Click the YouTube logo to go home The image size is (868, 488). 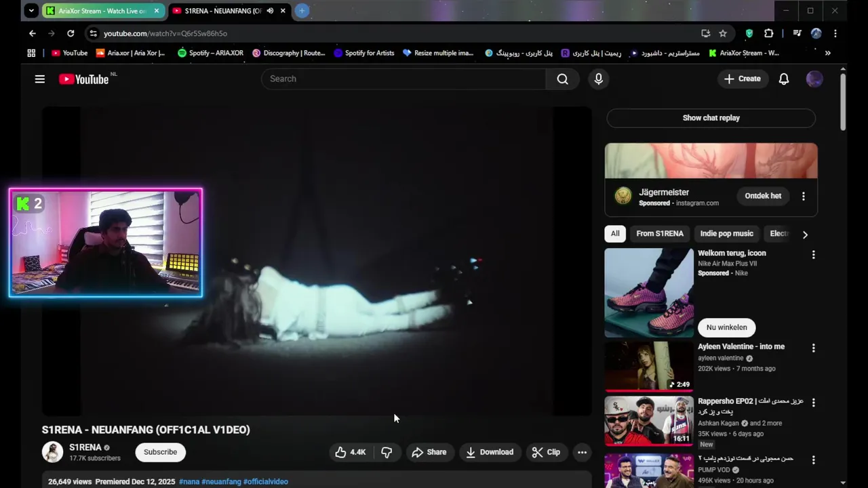click(83, 79)
